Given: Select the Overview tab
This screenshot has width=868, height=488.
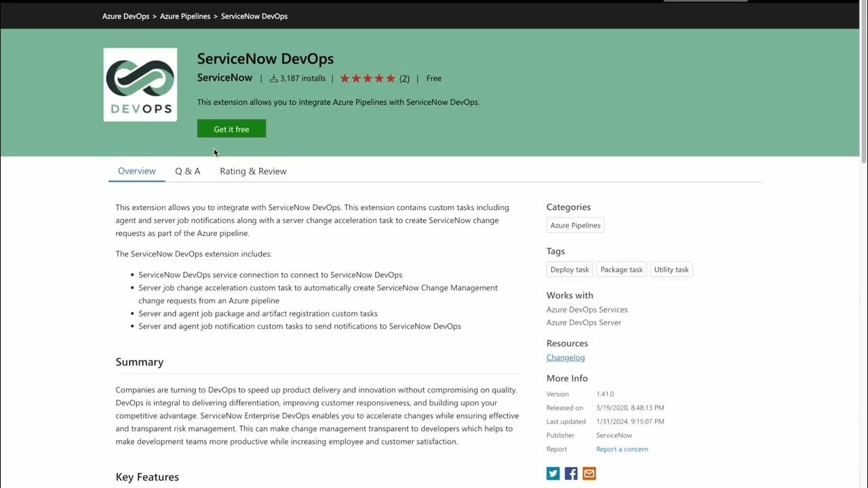Looking at the screenshot, I should point(137,171).
